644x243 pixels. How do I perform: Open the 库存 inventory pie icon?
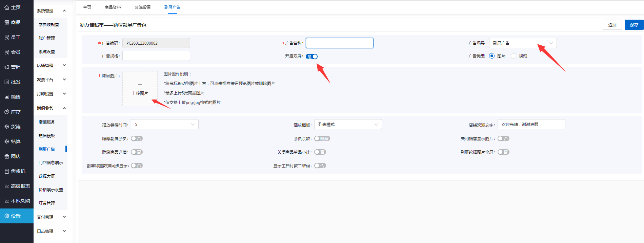(x=7, y=112)
